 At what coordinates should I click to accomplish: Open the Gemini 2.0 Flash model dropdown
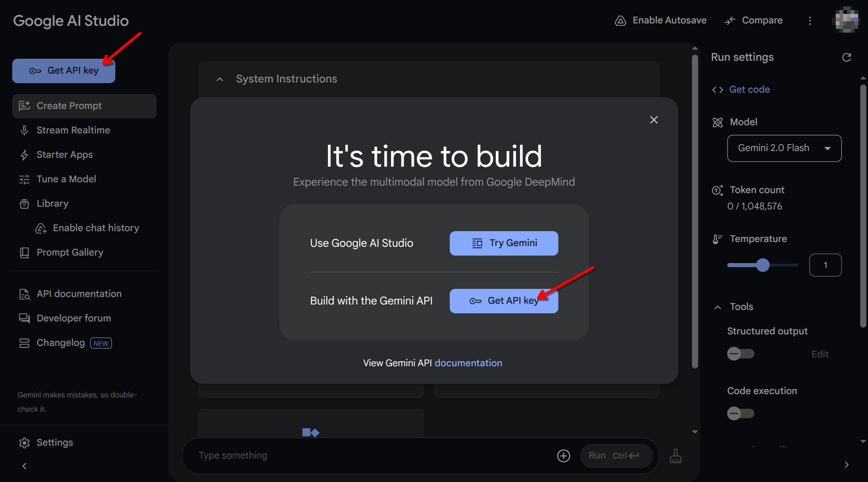pyautogui.click(x=784, y=148)
